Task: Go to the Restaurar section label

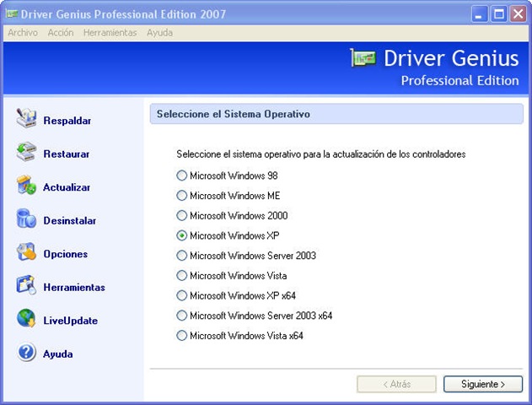Action: coord(67,154)
